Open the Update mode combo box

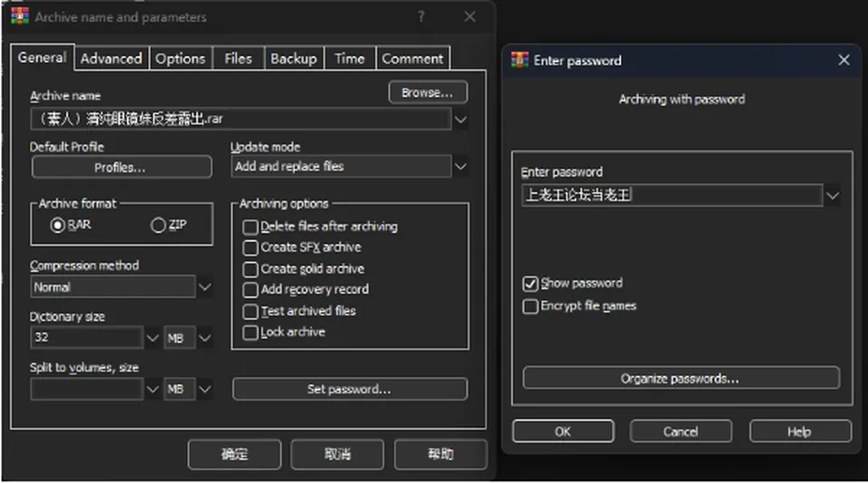coord(341,166)
